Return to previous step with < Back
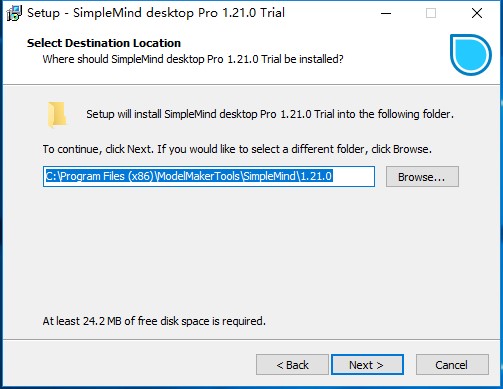This screenshot has width=503, height=389. [x=292, y=365]
